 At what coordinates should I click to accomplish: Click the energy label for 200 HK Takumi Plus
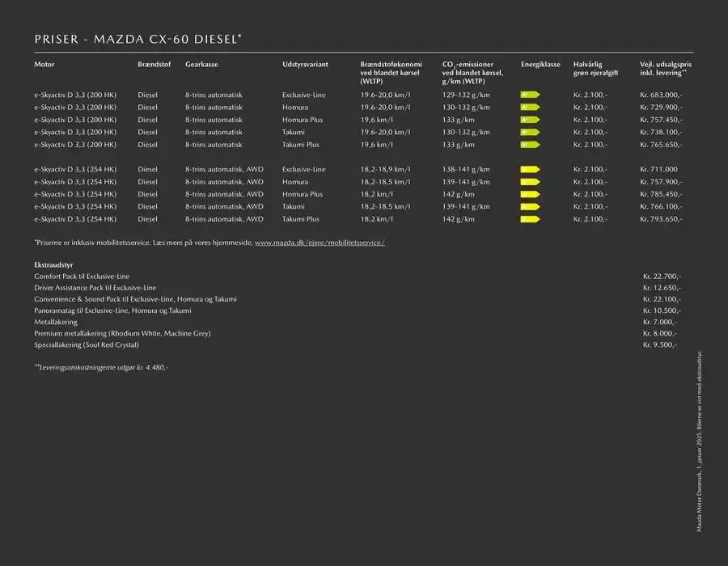coord(530,145)
